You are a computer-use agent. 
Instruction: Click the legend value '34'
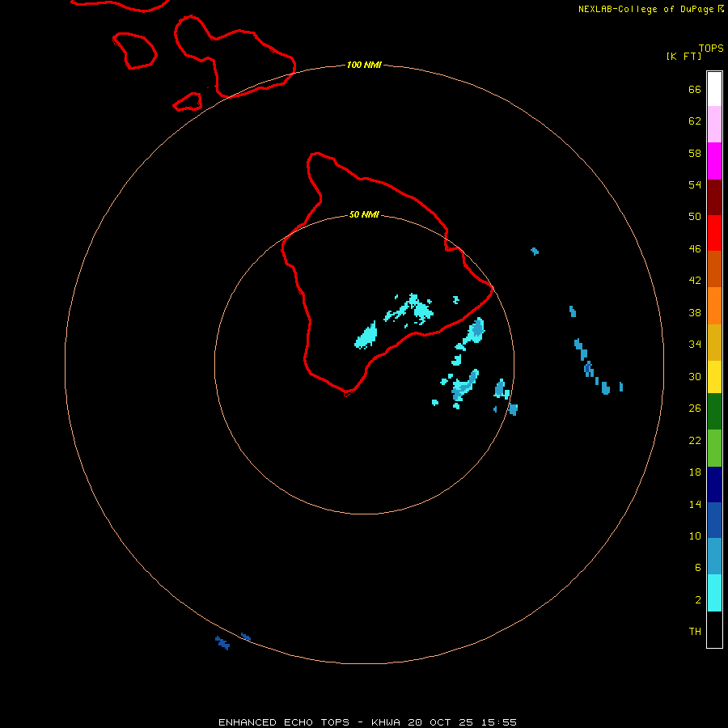click(695, 345)
